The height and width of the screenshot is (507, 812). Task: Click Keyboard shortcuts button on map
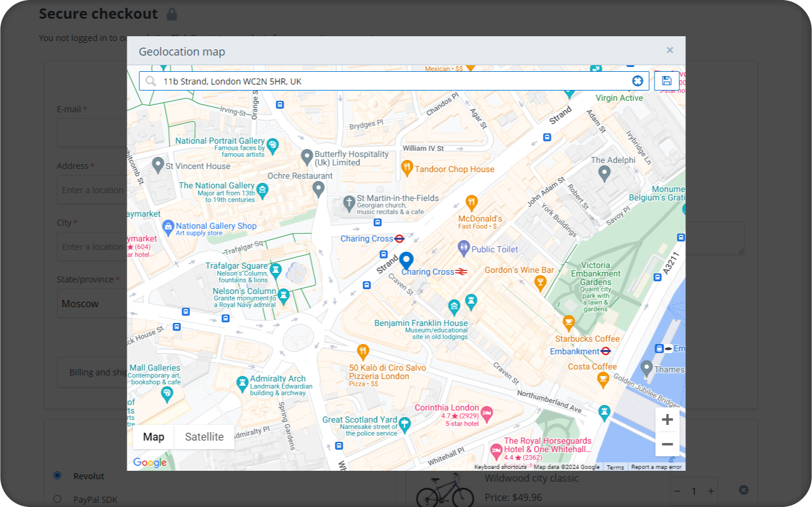(x=500, y=467)
